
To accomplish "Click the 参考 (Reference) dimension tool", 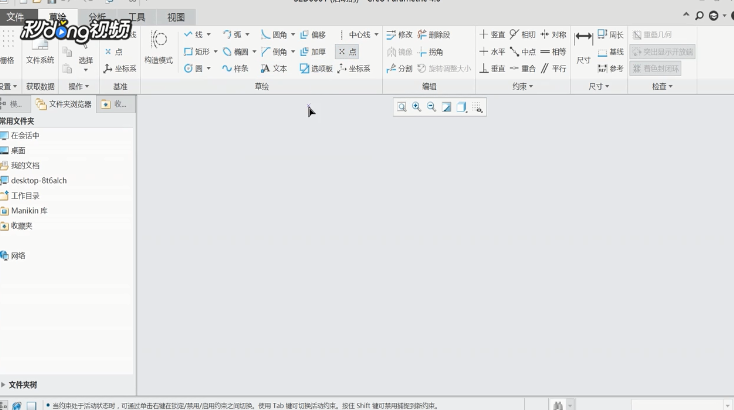I will 611,68.
